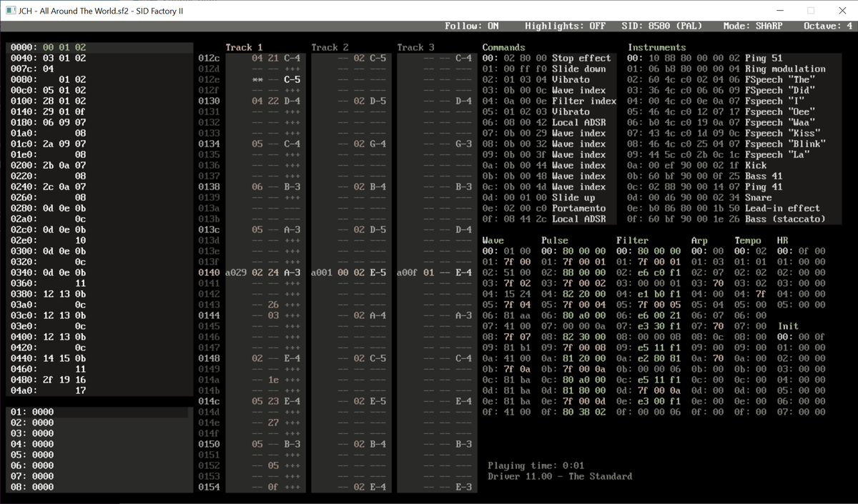
Task: Click the SID Factory II app icon in title bar
Action: tap(11, 10)
